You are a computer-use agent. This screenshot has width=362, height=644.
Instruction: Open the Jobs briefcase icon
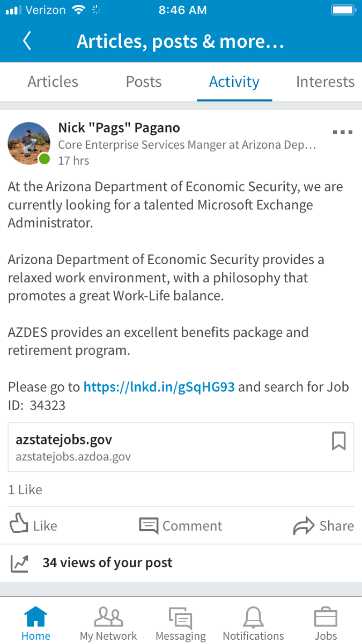326,624
